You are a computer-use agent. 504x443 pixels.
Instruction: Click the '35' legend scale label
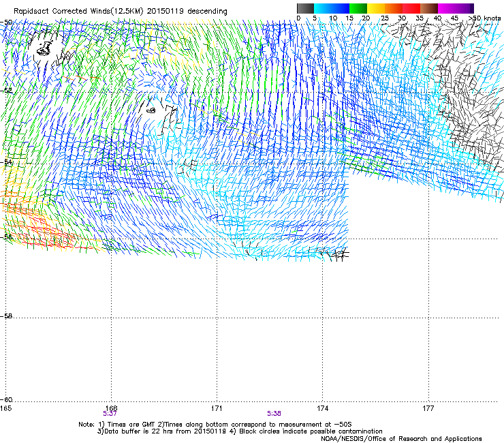point(420,18)
